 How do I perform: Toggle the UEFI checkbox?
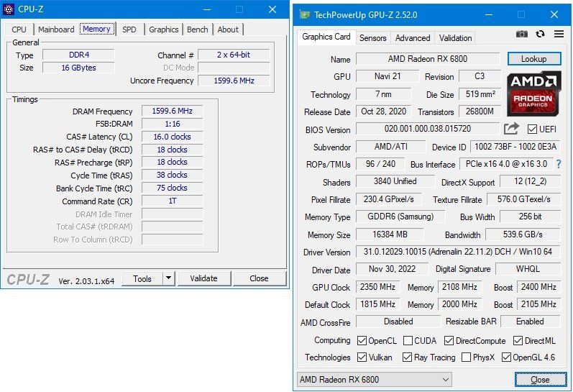(x=532, y=129)
